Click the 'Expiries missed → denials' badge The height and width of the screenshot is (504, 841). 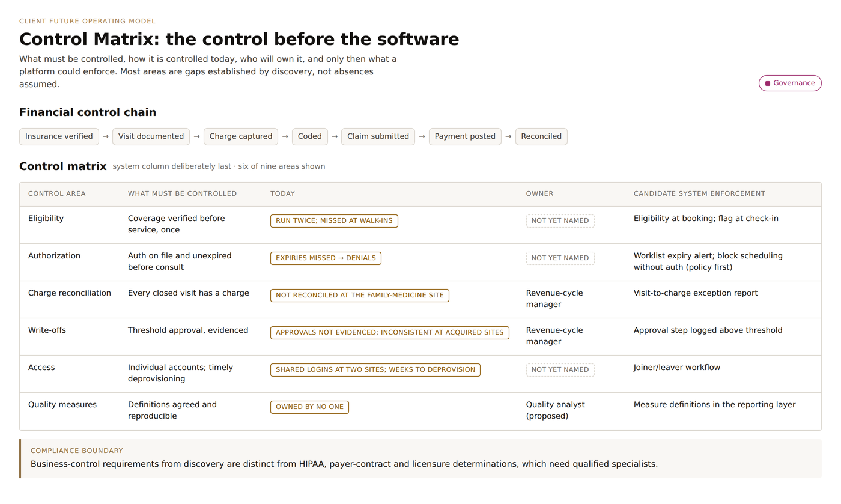point(326,258)
